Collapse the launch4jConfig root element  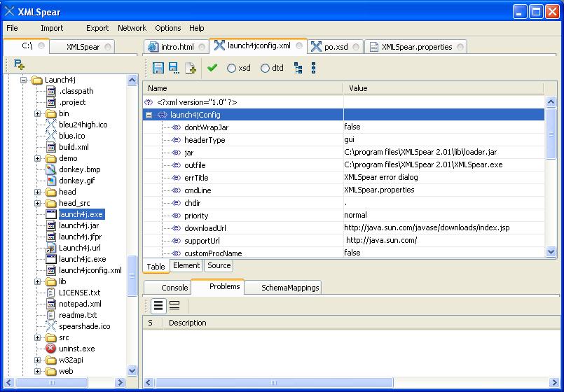[149, 115]
